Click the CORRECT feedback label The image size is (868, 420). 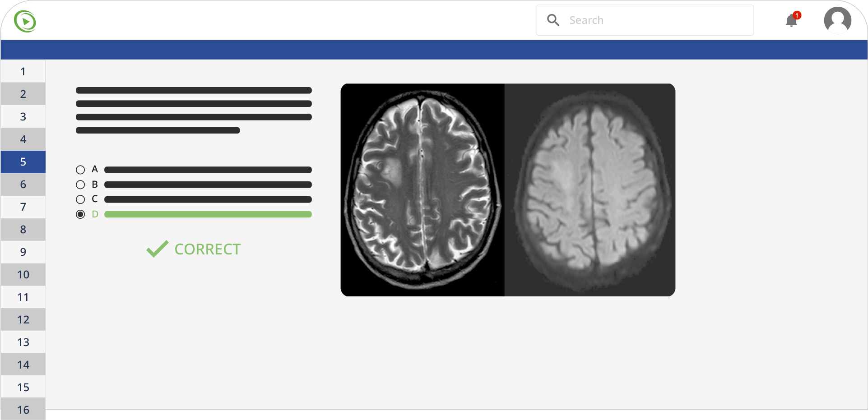208,249
